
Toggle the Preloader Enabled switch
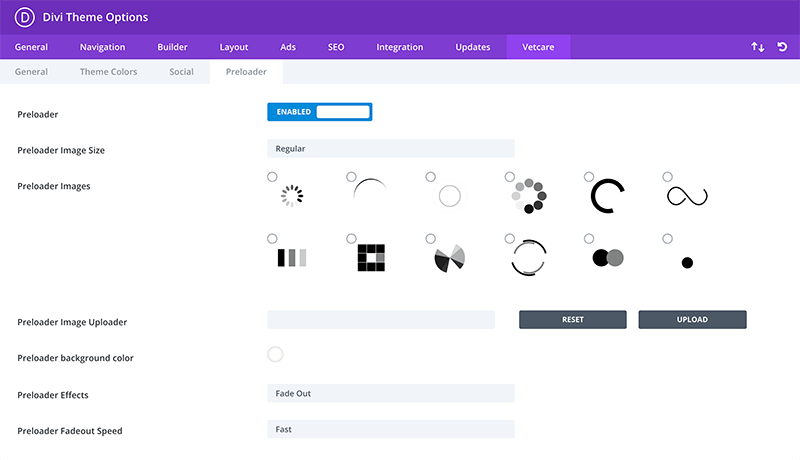[319, 112]
